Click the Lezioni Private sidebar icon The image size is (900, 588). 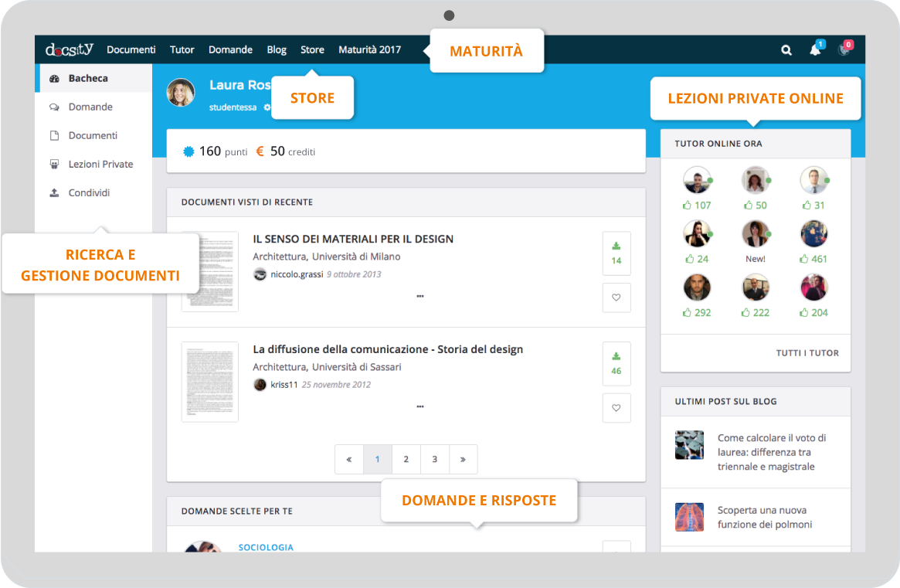tap(54, 165)
